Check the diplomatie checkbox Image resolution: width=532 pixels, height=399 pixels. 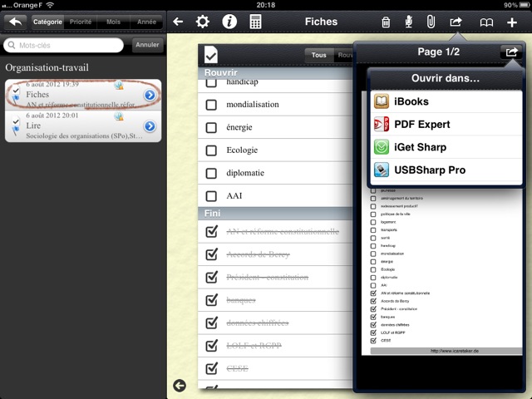[211, 173]
